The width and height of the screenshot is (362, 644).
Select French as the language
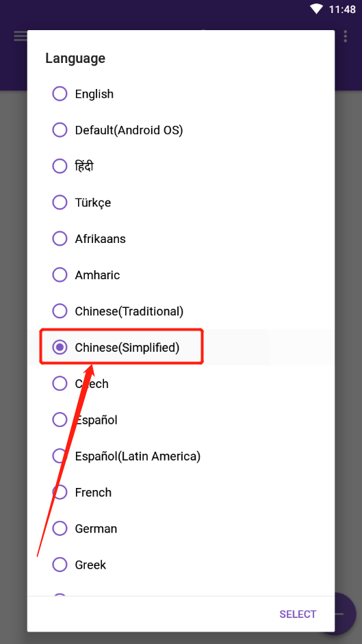point(181,492)
